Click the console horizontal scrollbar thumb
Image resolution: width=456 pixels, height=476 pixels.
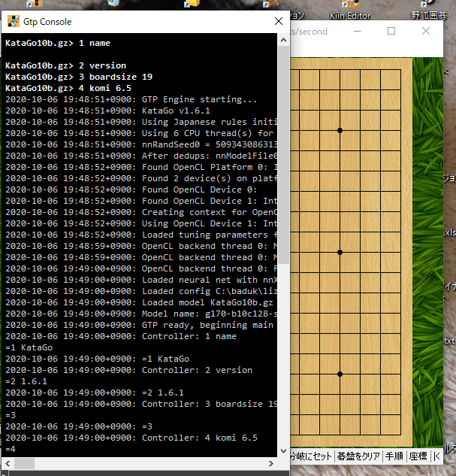(24, 463)
